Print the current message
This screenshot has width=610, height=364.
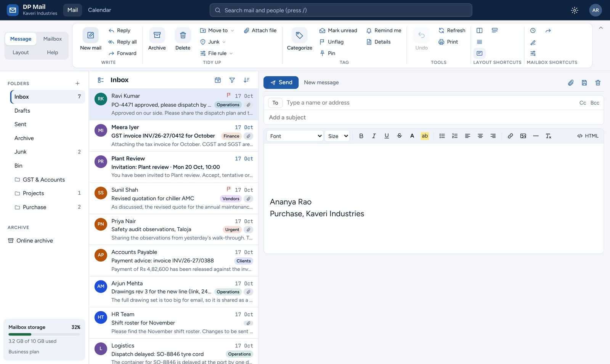[x=448, y=42]
